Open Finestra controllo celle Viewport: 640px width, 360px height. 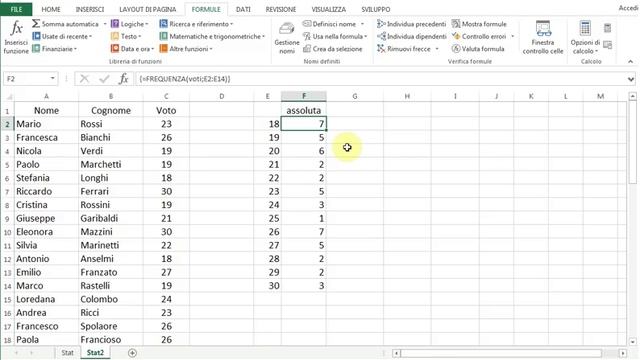point(543,38)
